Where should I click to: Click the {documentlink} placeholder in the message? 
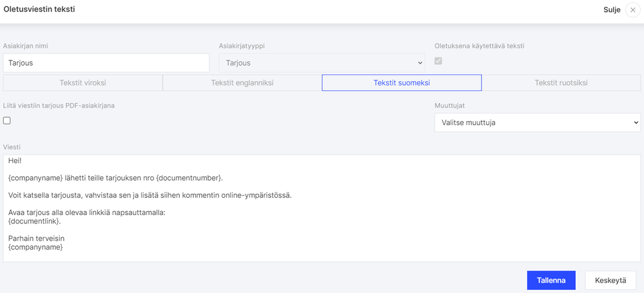35,221
